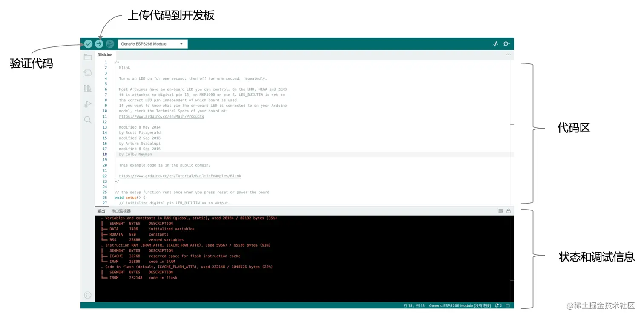
Task: Open the Library Manager sidebar icon
Action: (88, 89)
